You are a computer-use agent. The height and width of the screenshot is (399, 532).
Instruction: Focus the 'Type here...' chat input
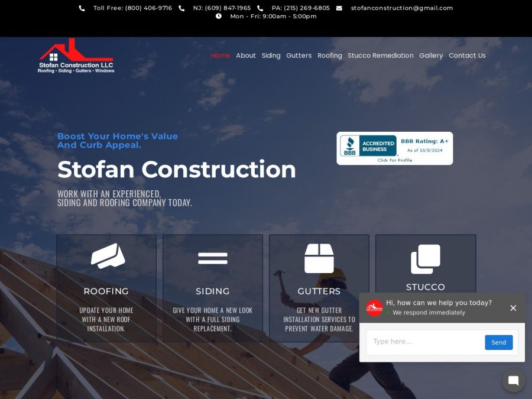426,342
